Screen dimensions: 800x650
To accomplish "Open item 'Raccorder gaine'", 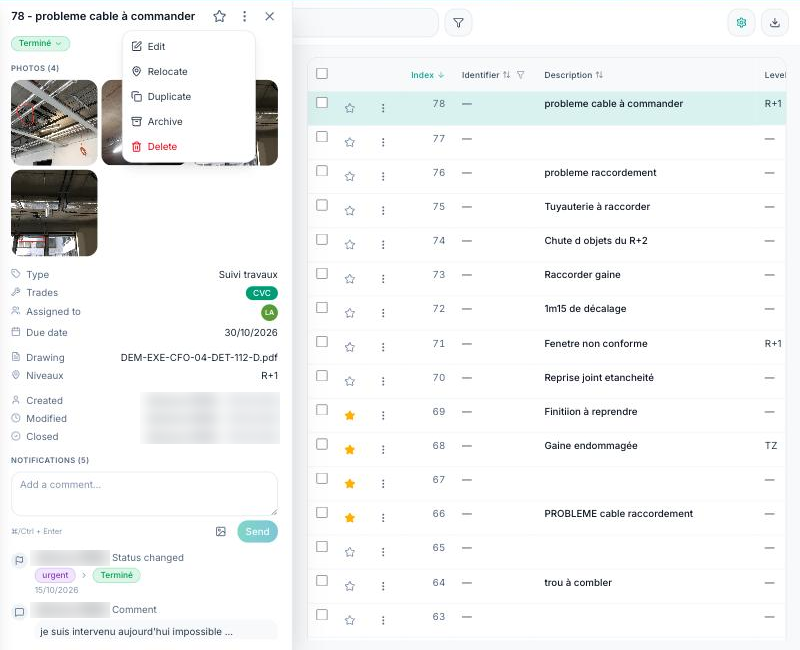I will point(582,275).
